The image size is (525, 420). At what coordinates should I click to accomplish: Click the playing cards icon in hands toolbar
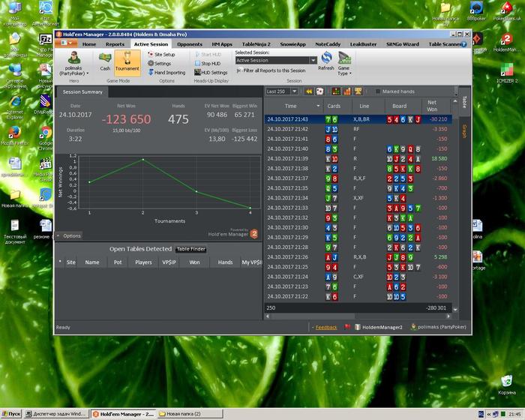(x=319, y=91)
